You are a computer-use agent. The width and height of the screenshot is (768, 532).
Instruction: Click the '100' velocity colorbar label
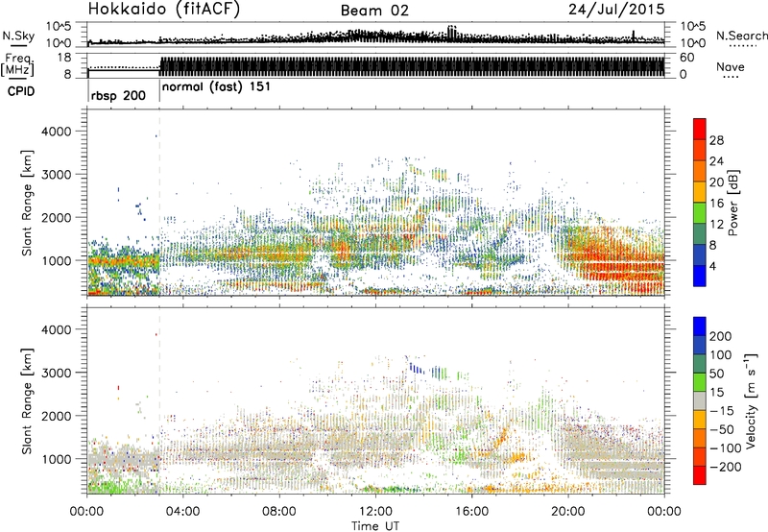721,354
